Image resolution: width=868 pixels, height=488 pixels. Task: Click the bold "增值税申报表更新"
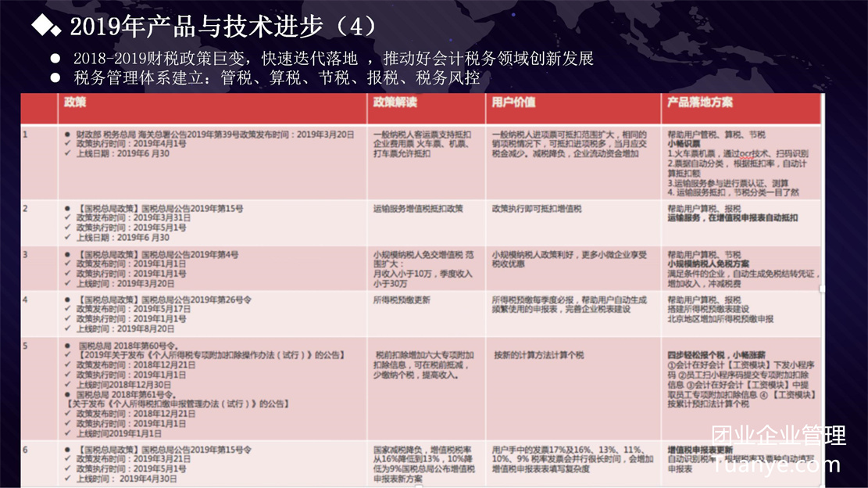click(x=700, y=450)
